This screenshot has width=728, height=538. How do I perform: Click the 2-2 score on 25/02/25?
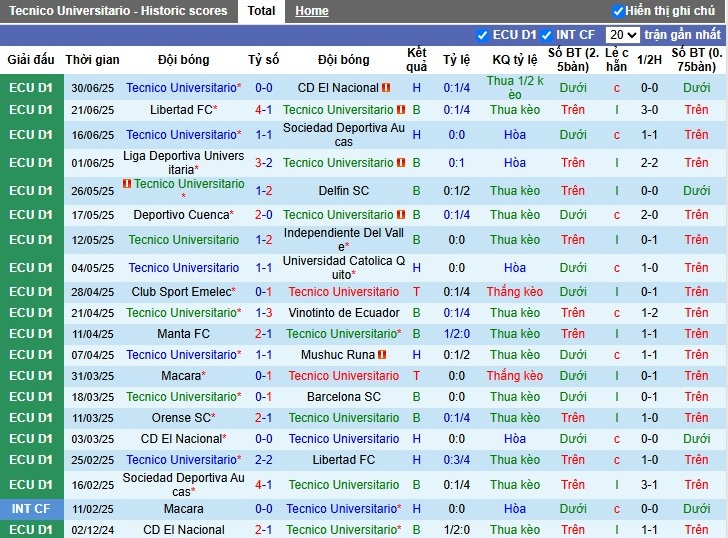coord(263,460)
